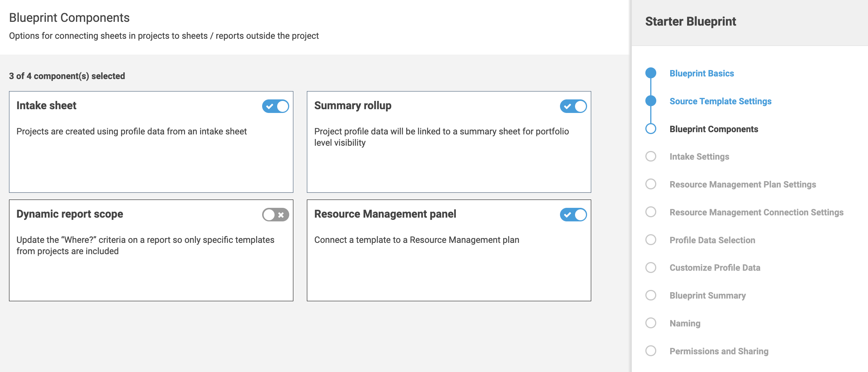Click the Naming step circle

click(x=651, y=323)
